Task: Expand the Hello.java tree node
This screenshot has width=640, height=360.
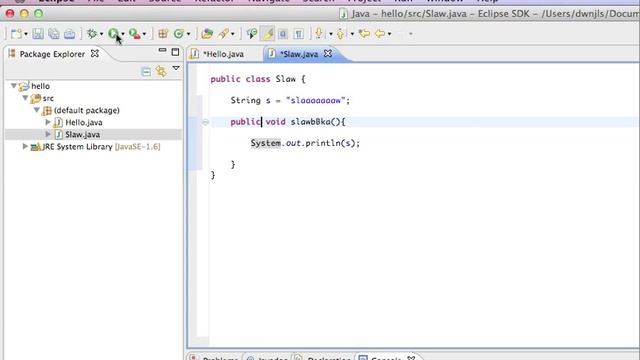Action: pyautogui.click(x=48, y=122)
